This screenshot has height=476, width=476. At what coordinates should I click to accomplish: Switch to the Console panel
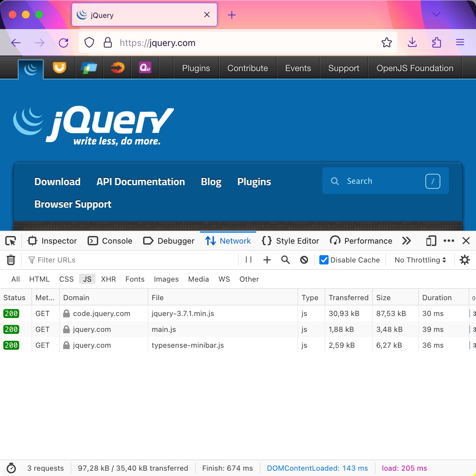click(x=110, y=241)
